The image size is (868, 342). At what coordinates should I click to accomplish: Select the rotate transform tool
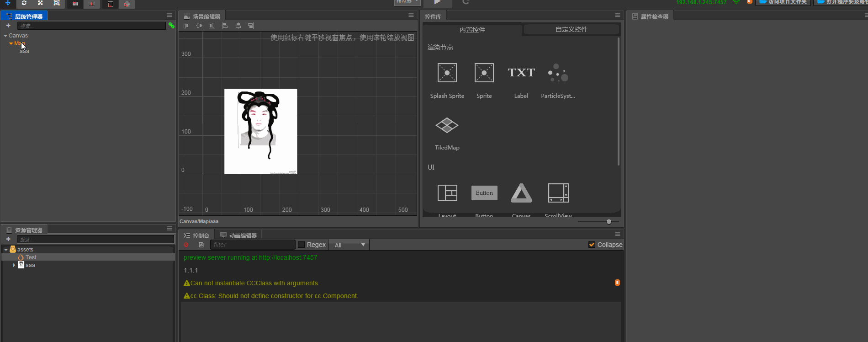[x=24, y=3]
